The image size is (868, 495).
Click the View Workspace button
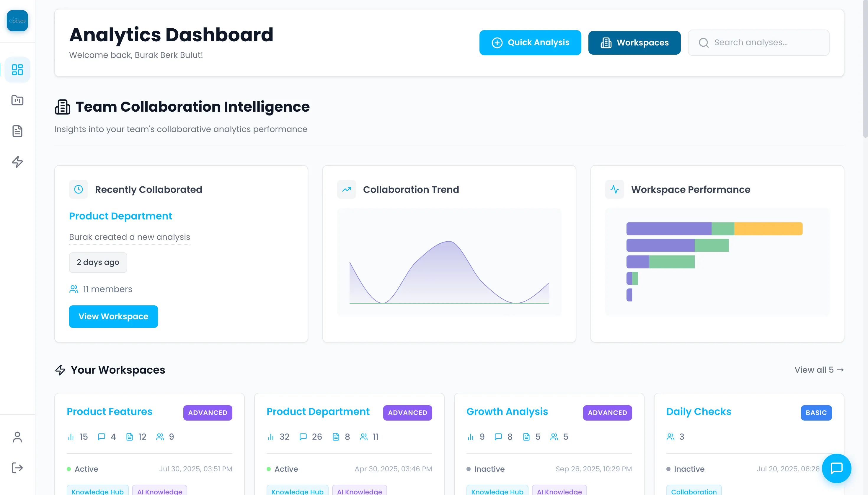tap(113, 316)
